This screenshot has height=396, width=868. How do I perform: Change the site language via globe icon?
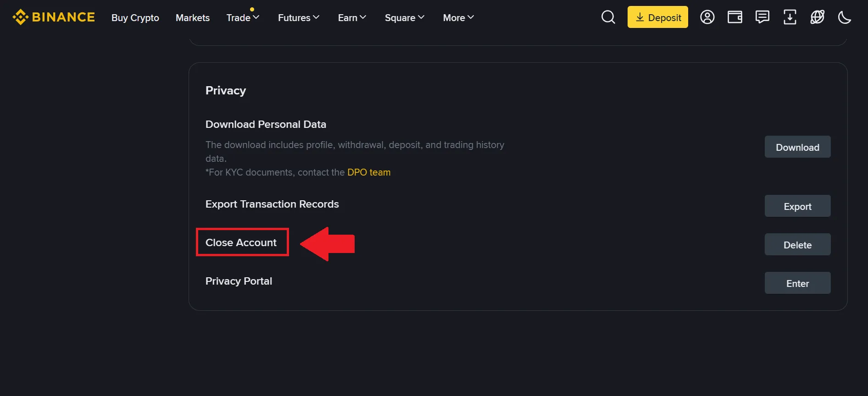click(x=817, y=17)
